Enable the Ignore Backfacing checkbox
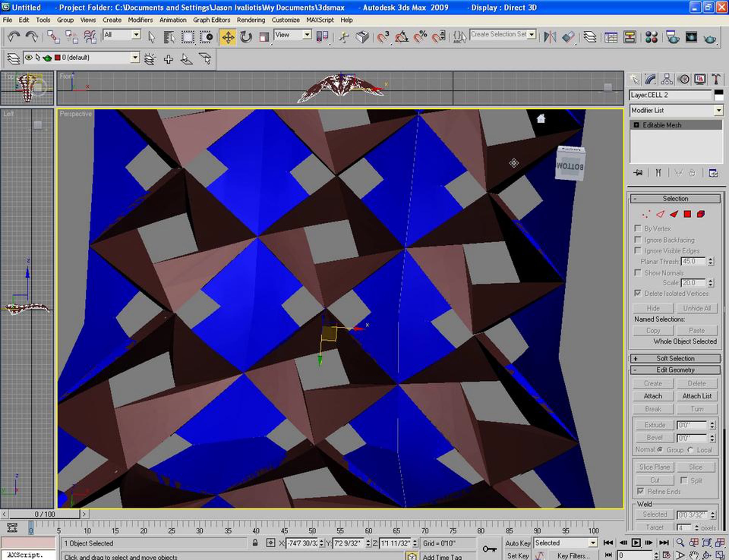The height and width of the screenshot is (560, 729). coord(638,240)
